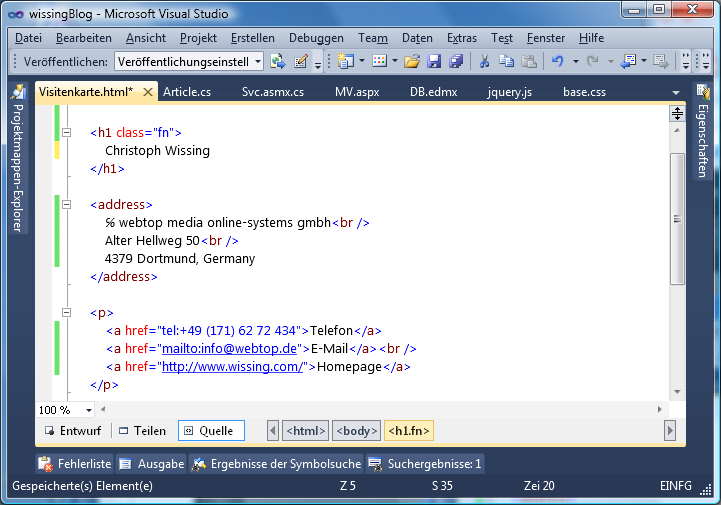721x505 pixels.
Task: Switch to the Article.cs tab
Action: point(187,92)
